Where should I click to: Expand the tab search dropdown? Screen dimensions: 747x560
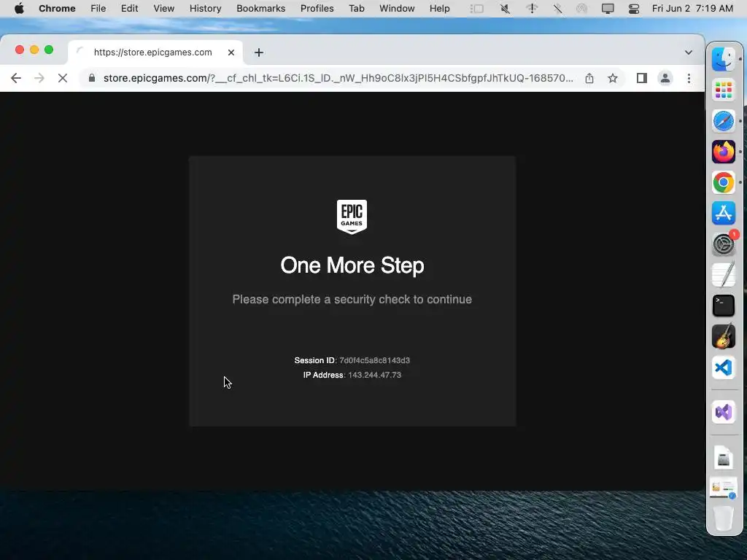pos(689,52)
